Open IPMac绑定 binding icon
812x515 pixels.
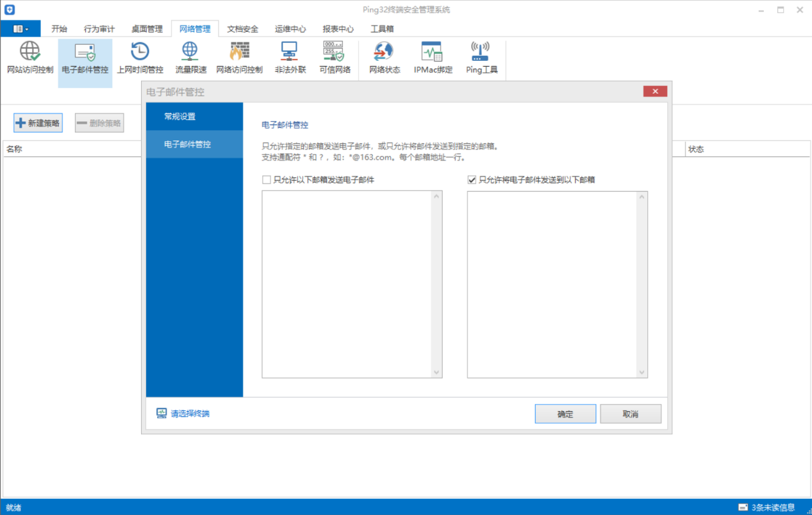pos(433,52)
